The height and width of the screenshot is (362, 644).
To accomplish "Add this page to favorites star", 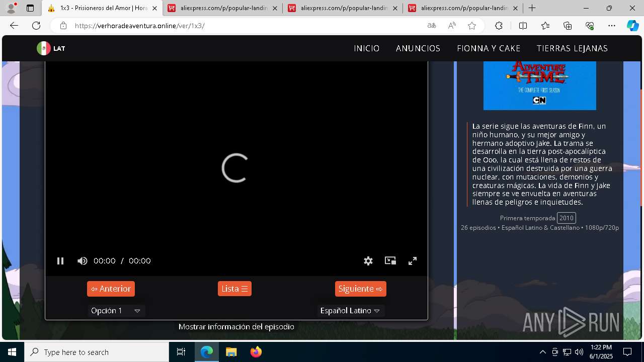I will 472,26.
